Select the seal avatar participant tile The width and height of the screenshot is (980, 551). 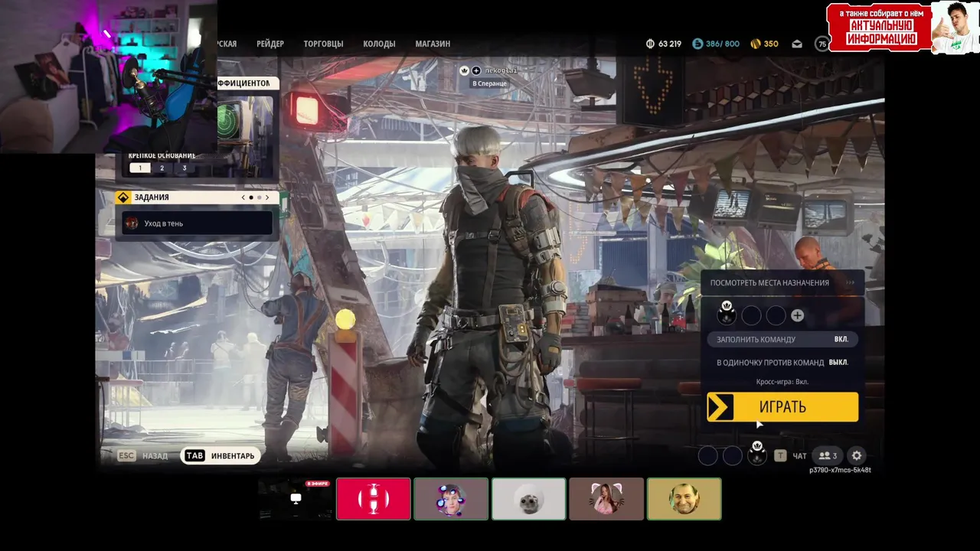tap(529, 499)
